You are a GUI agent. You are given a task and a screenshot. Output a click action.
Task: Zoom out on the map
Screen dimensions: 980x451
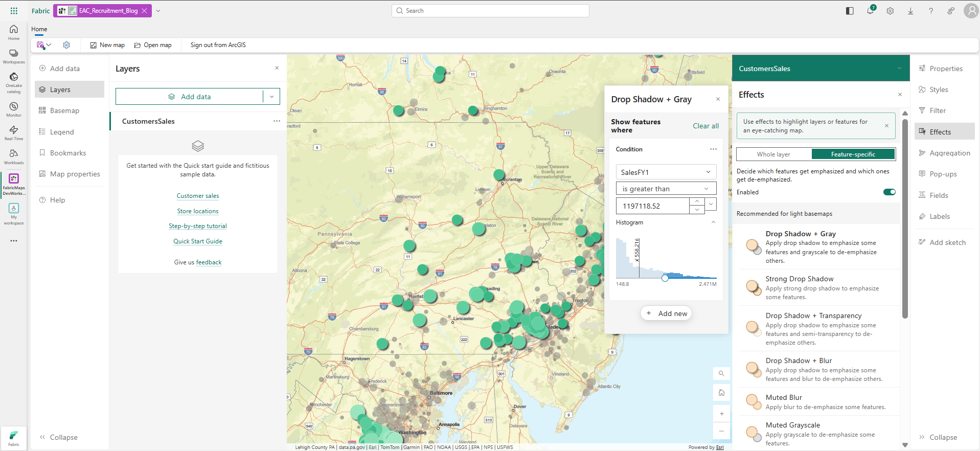[x=721, y=431]
